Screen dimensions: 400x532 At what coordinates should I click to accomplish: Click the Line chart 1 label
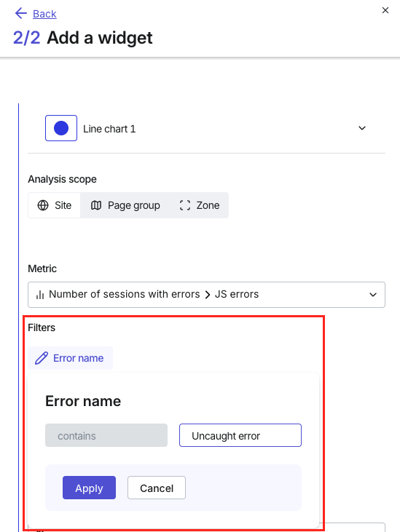tap(109, 129)
